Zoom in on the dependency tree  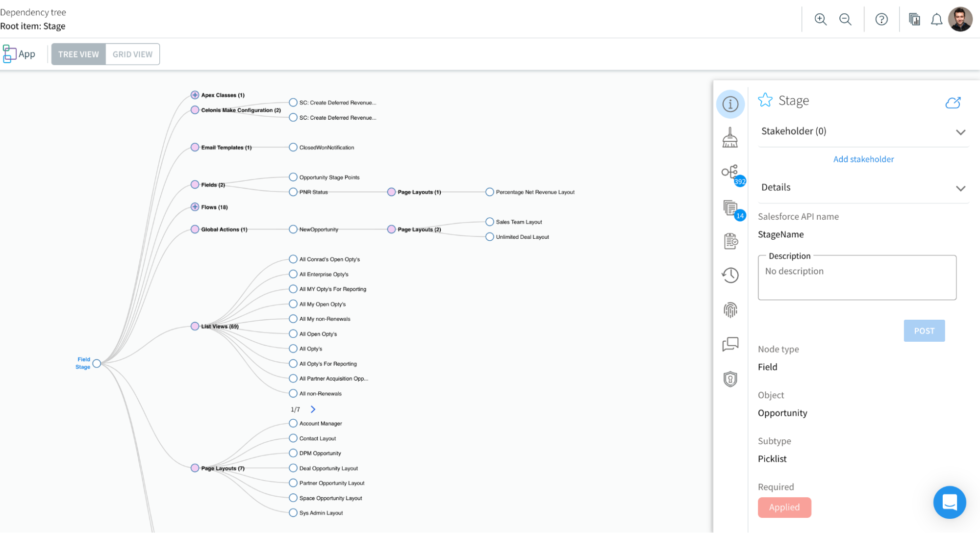coord(821,19)
